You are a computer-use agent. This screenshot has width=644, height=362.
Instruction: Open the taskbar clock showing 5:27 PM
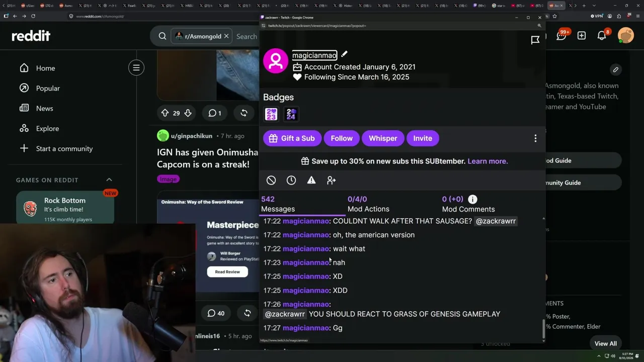click(x=626, y=356)
